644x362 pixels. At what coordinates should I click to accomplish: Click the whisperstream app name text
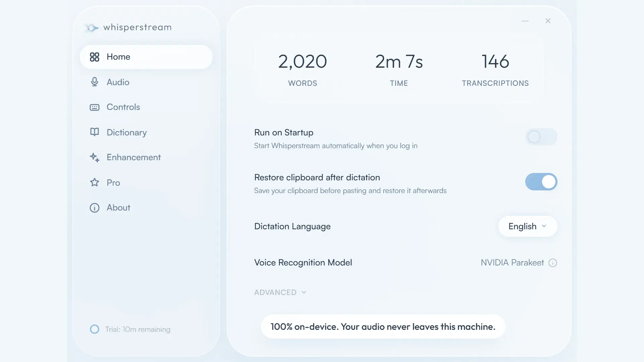[138, 27]
